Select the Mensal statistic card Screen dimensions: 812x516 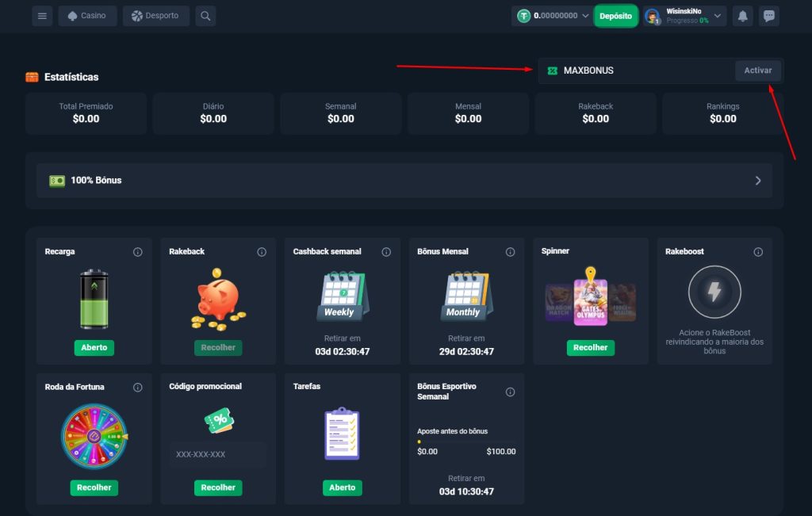[468, 113]
